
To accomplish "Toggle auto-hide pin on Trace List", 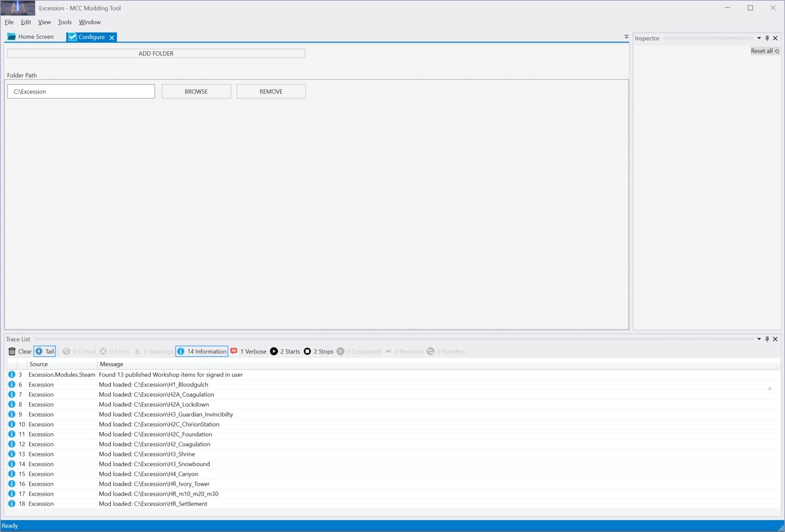I will click(x=767, y=339).
